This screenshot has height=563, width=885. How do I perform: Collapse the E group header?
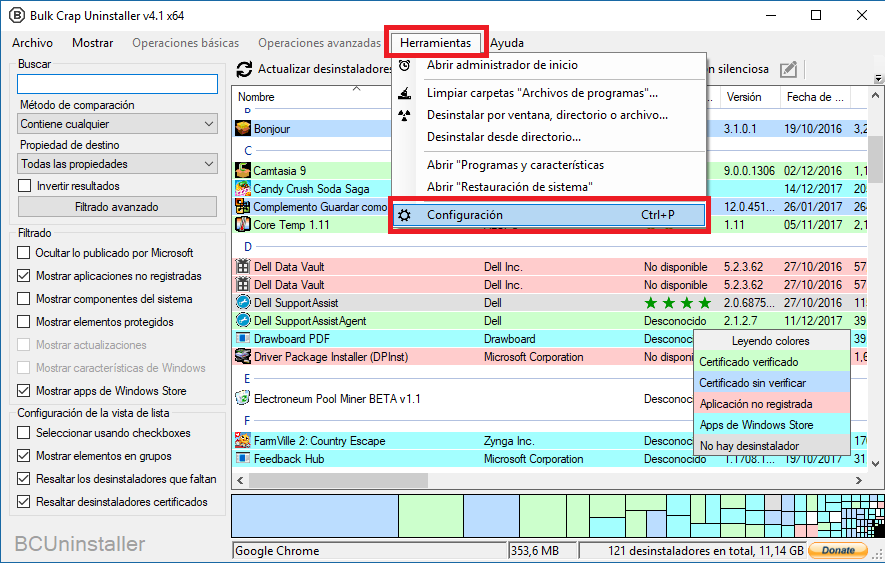click(x=247, y=379)
